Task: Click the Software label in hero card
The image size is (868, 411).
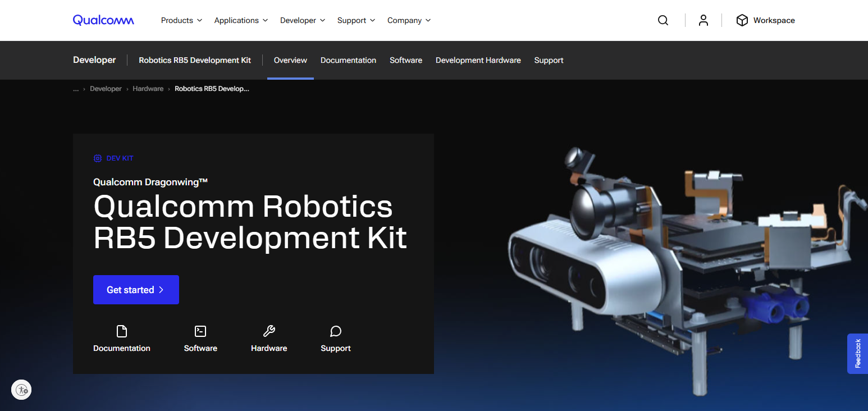Action: point(200,348)
